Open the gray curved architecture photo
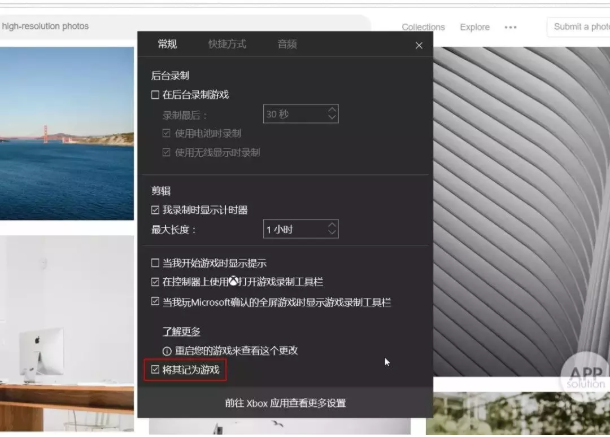The image size is (610, 437). click(x=521, y=211)
